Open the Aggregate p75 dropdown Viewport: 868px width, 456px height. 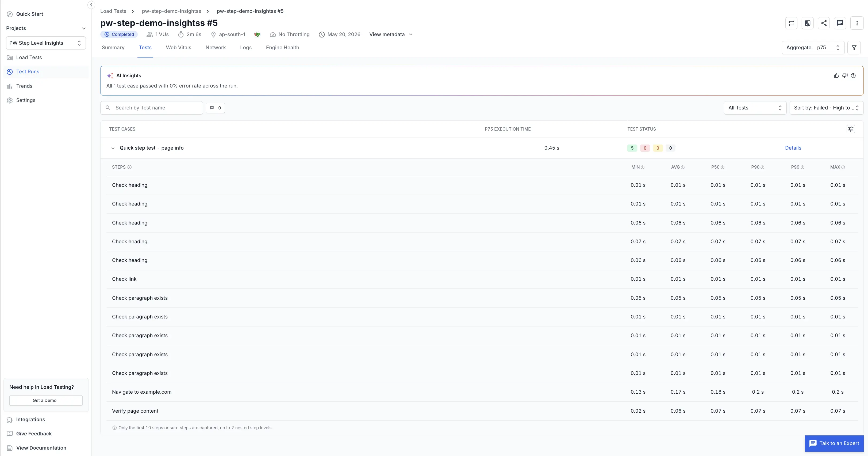pyautogui.click(x=813, y=48)
